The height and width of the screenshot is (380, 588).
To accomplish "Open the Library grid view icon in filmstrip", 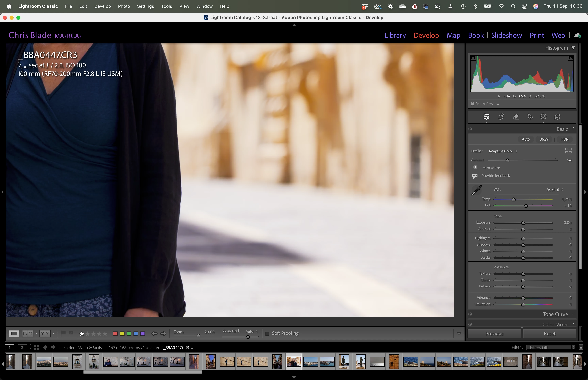I will click(37, 347).
